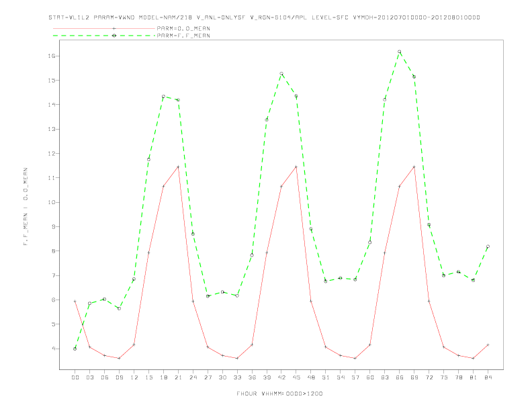Click the green dashed line sample in legend
Screen dimensions: 532x411
pos(104,36)
